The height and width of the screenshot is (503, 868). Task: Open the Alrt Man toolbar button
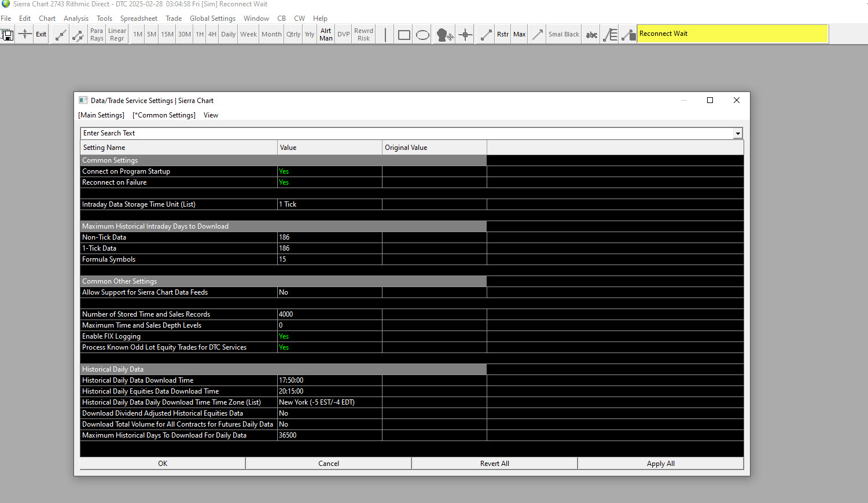pos(326,35)
